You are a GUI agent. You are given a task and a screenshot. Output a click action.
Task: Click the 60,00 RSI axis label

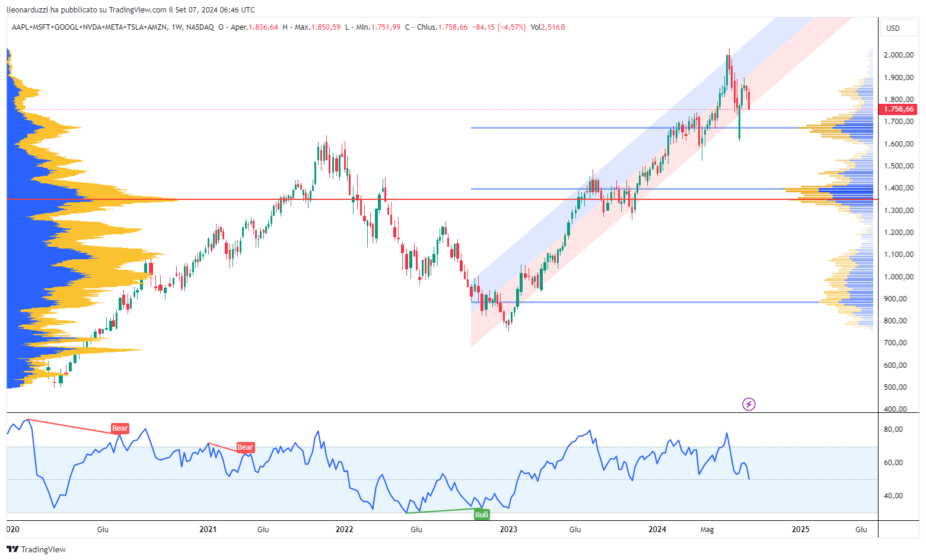coord(893,463)
